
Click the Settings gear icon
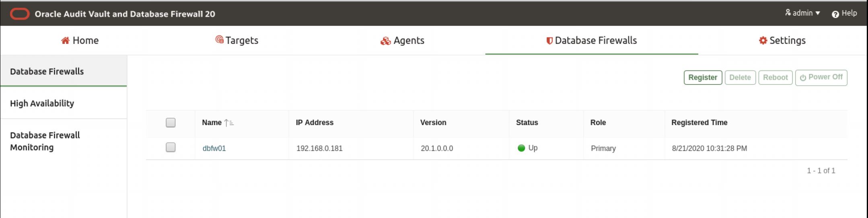(763, 41)
